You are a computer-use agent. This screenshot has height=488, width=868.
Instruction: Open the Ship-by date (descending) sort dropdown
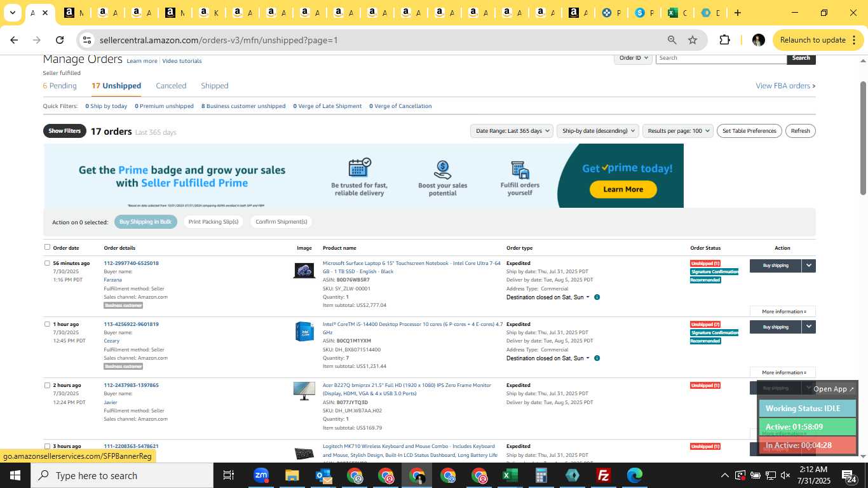(x=597, y=131)
